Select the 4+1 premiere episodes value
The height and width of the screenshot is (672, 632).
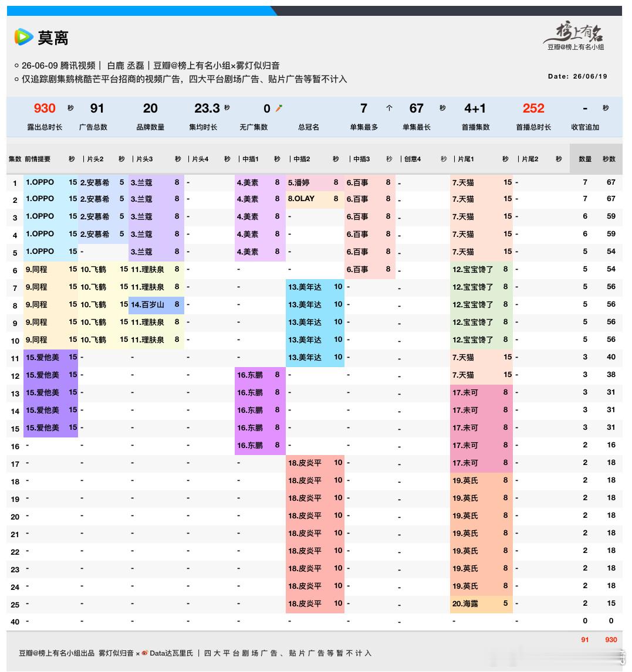(475, 108)
